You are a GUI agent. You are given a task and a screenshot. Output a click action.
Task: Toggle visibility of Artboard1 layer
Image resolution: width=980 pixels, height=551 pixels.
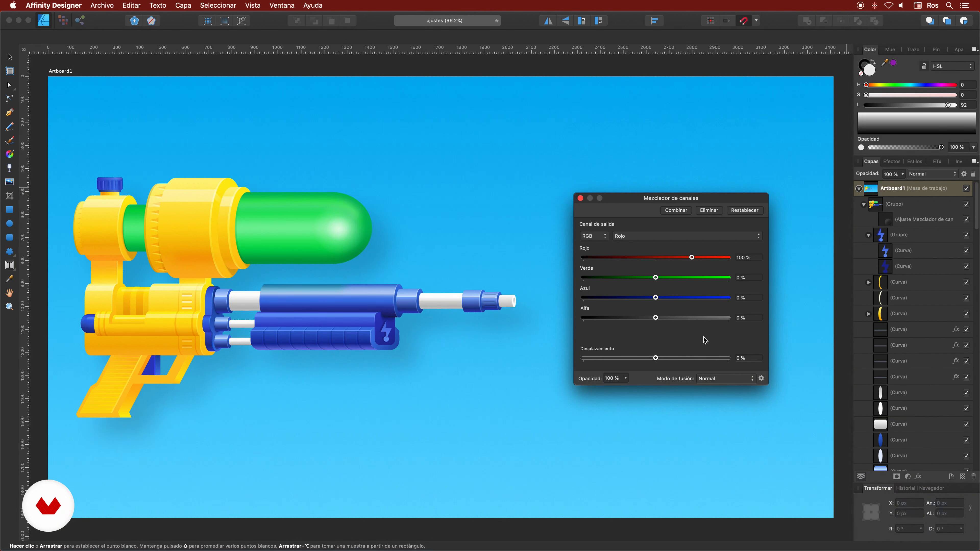tap(966, 188)
